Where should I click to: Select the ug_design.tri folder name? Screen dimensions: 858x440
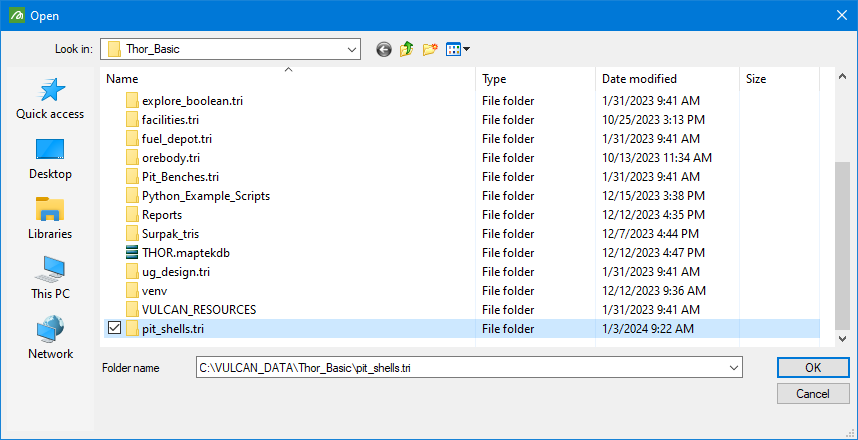(x=176, y=272)
